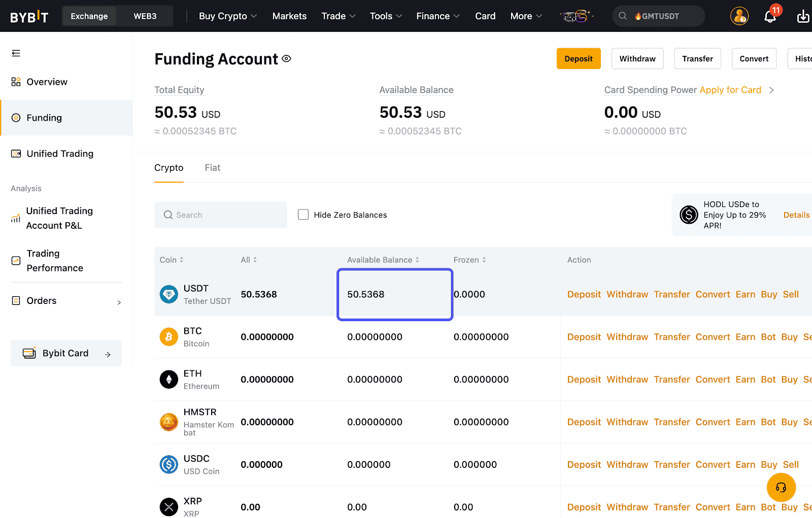
Task: Switch to the Fiat tab
Action: click(212, 167)
